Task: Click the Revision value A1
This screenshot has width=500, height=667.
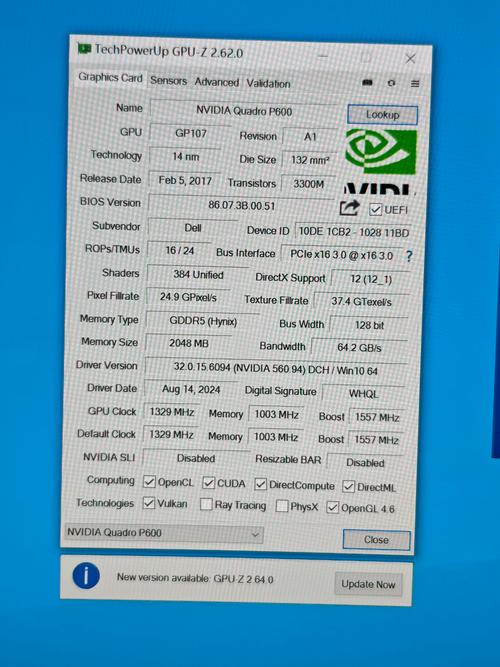Action: coord(310,137)
